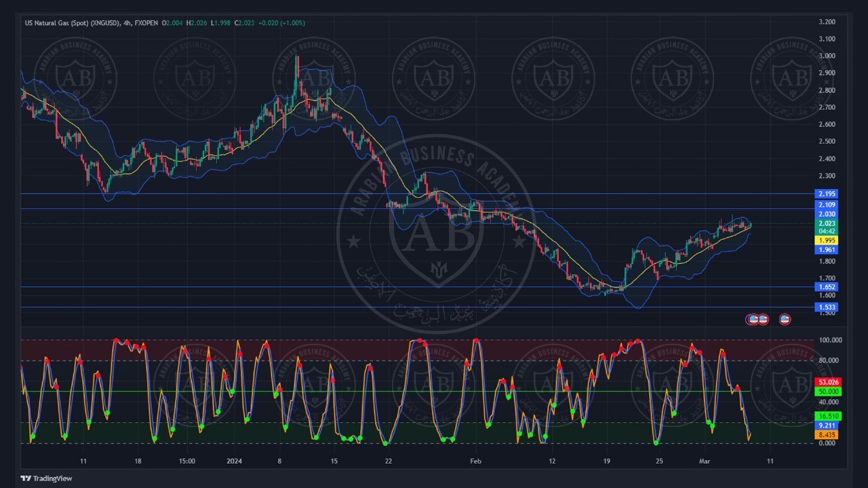Click the Feb label on the time axis
868x488 pixels.
click(x=475, y=462)
